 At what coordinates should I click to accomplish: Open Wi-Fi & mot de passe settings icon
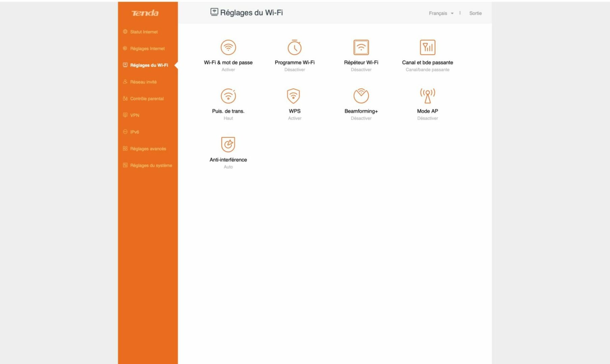[x=228, y=48]
